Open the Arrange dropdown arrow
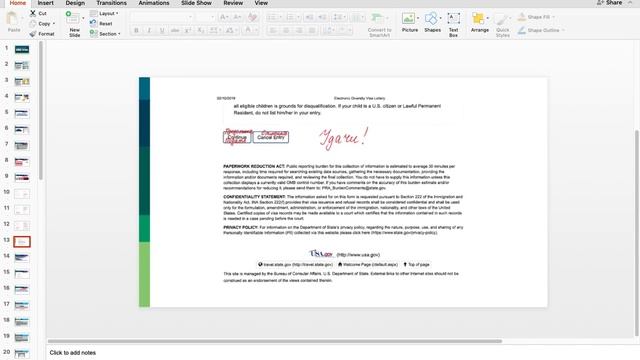The image size is (640, 360). click(487, 18)
